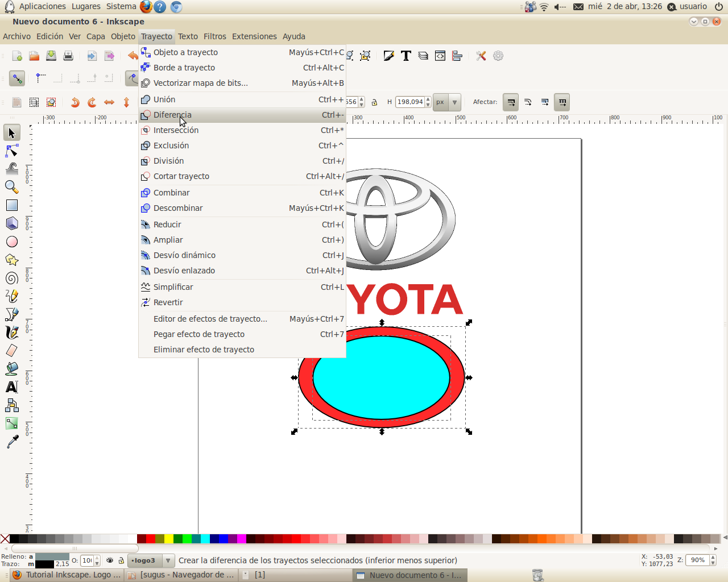The width and height of the screenshot is (728, 582).
Task: Select the 3D box tool
Action: point(11,223)
